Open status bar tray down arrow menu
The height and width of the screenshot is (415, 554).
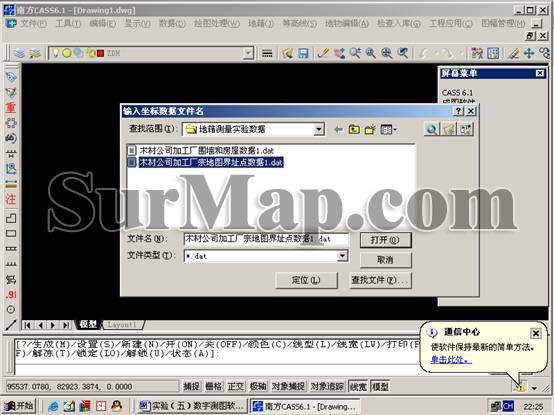(x=535, y=388)
